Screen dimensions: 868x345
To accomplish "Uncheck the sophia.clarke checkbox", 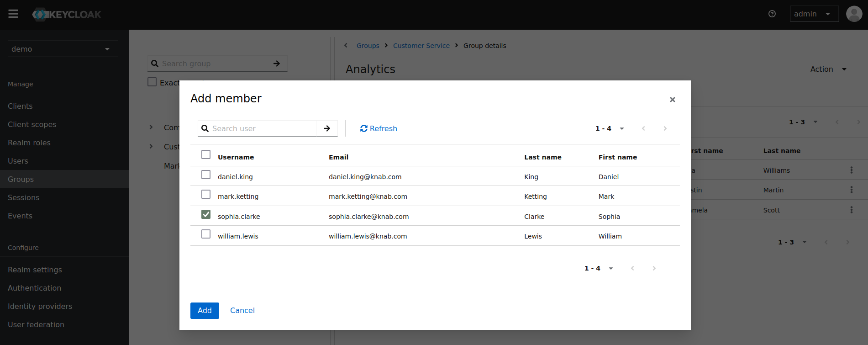I will point(206,214).
